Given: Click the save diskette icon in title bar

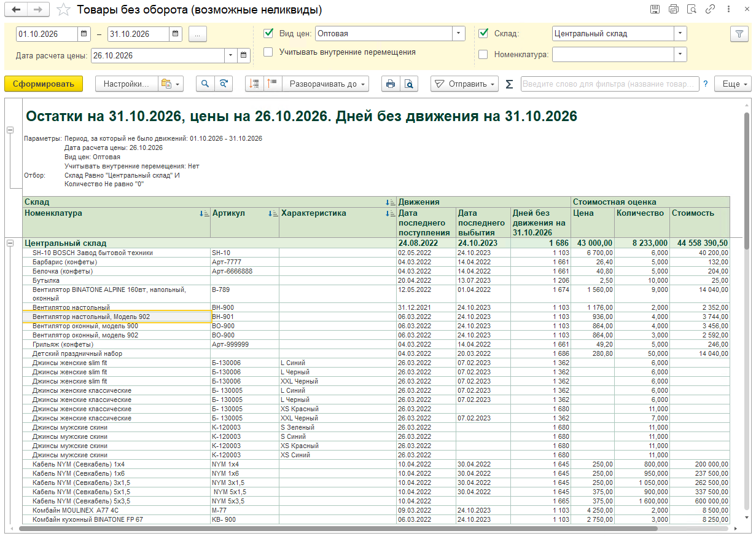Looking at the screenshot, I should coord(655,9).
